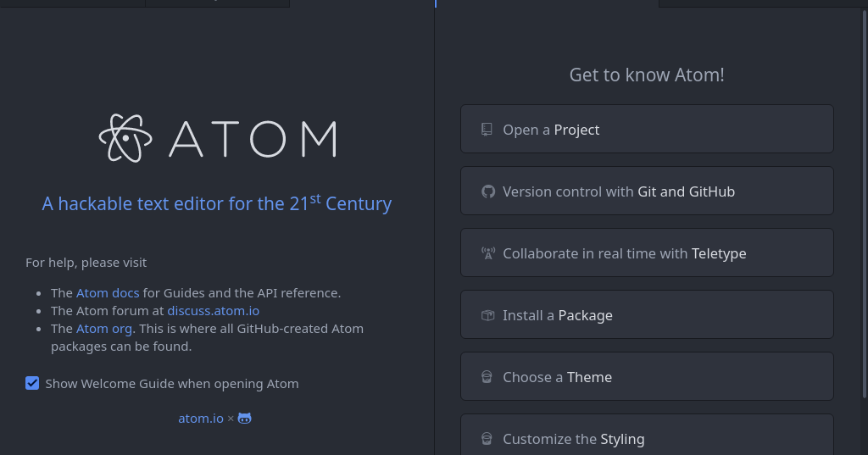
Task: Open the Atom docs link
Action: [108, 293]
